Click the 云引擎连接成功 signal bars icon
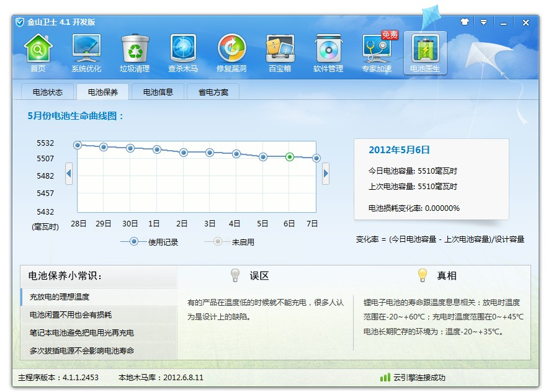 [385, 378]
